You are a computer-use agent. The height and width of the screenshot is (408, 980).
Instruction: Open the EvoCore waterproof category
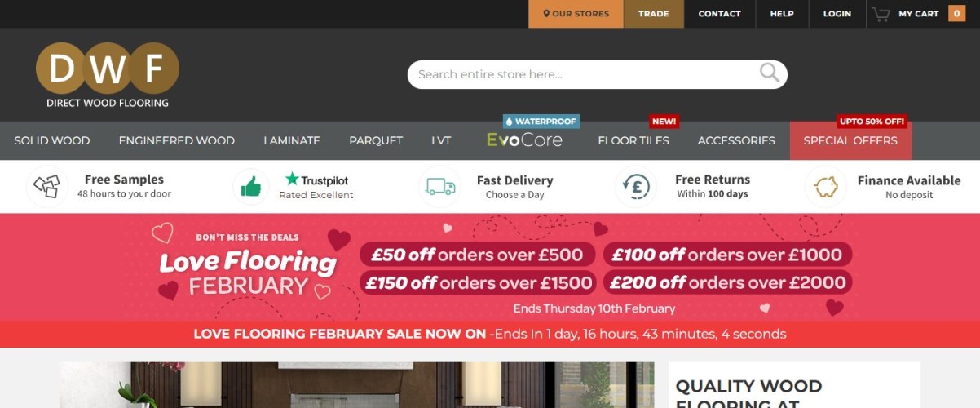click(524, 140)
